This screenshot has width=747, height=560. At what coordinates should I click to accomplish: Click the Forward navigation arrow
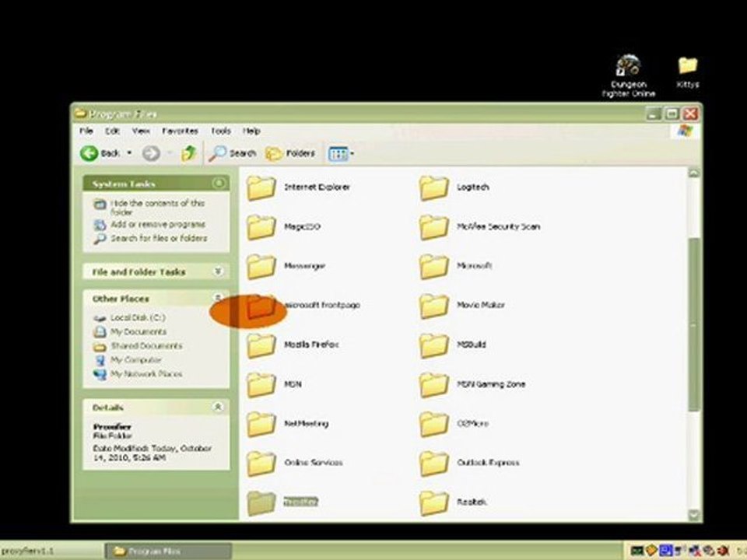point(151,153)
